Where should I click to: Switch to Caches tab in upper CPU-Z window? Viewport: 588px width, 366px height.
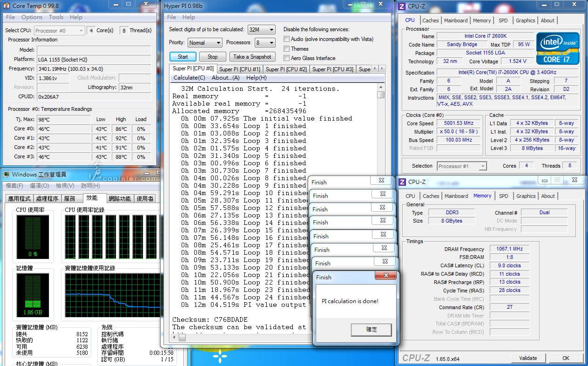point(431,20)
